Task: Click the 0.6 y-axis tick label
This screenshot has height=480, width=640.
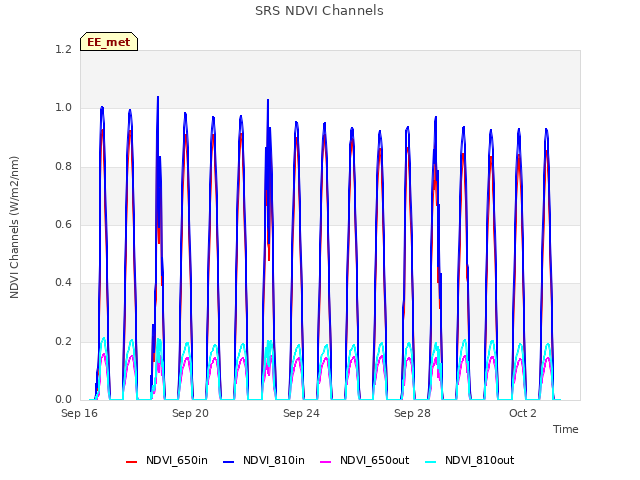Action: click(x=63, y=224)
